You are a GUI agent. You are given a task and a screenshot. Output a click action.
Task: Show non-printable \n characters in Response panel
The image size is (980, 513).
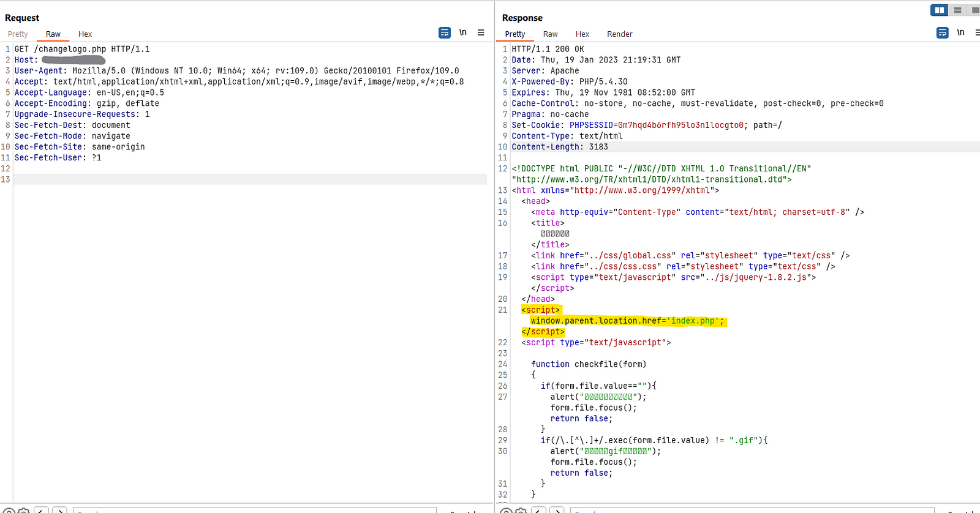click(960, 32)
